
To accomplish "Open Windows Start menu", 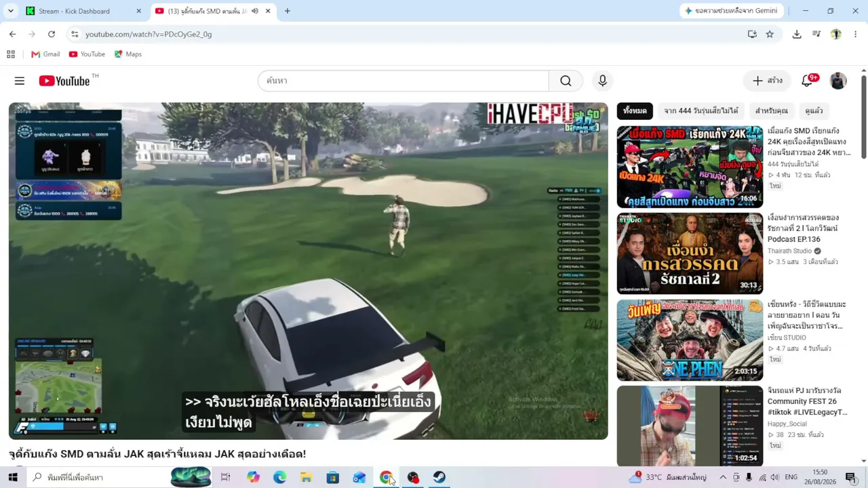I will click(x=13, y=477).
